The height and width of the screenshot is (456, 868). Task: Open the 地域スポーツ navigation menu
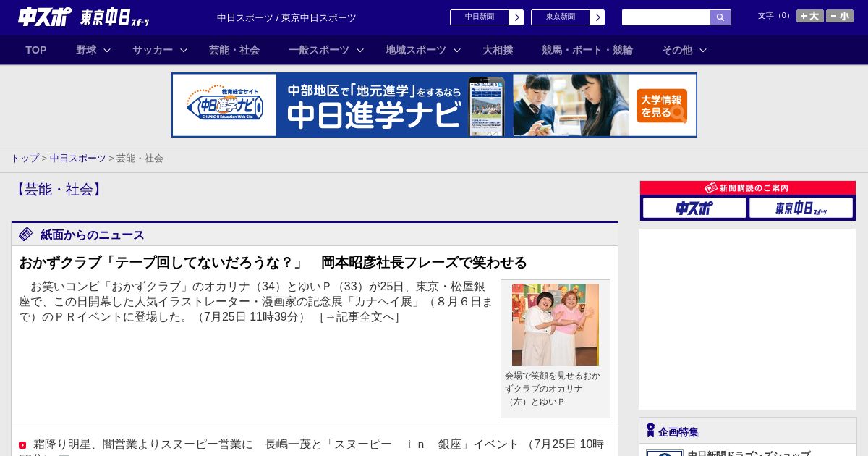(416, 50)
